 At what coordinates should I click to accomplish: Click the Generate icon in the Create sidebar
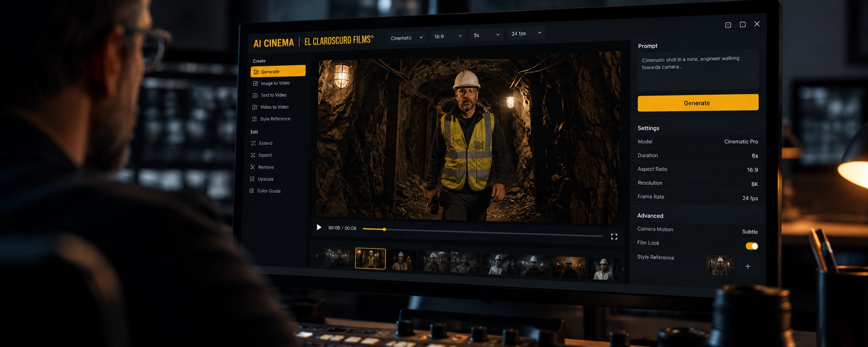point(256,72)
